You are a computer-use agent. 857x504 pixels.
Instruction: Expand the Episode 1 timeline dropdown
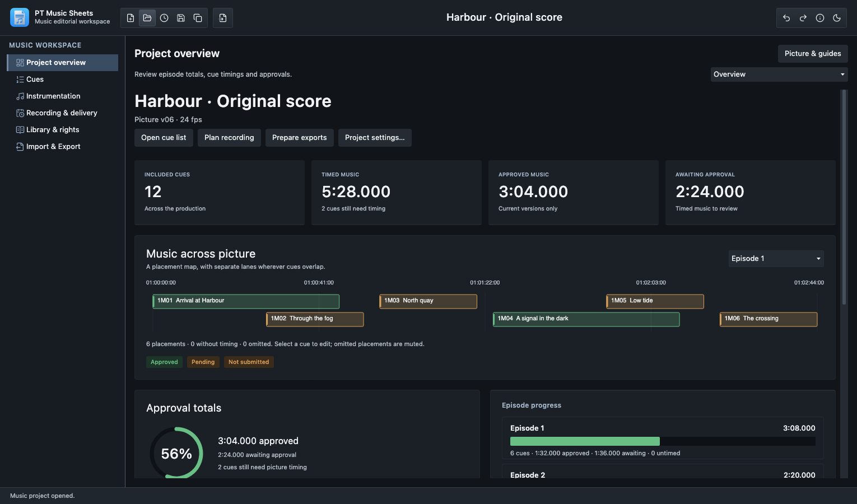[x=776, y=259]
